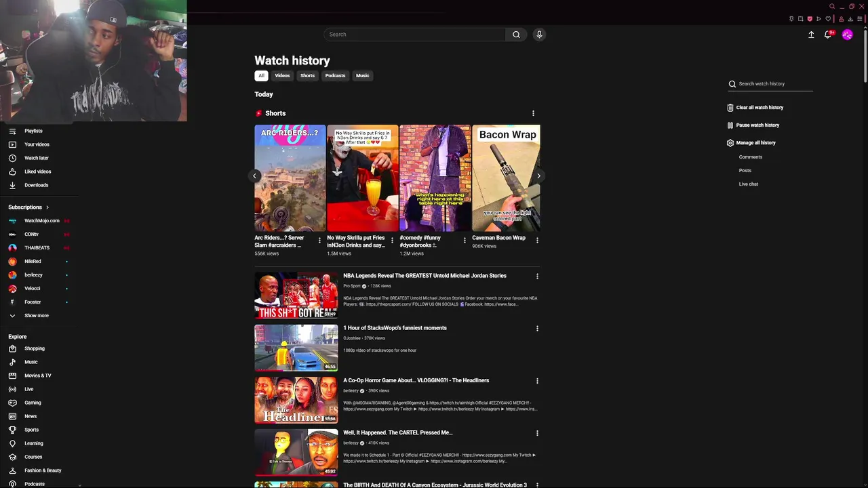Activate voice search microphone

[539, 35]
